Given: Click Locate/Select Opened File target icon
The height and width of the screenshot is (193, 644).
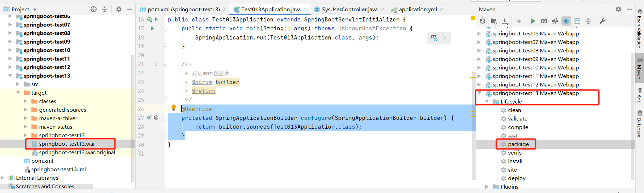Looking at the screenshot, I should tap(94, 9).
